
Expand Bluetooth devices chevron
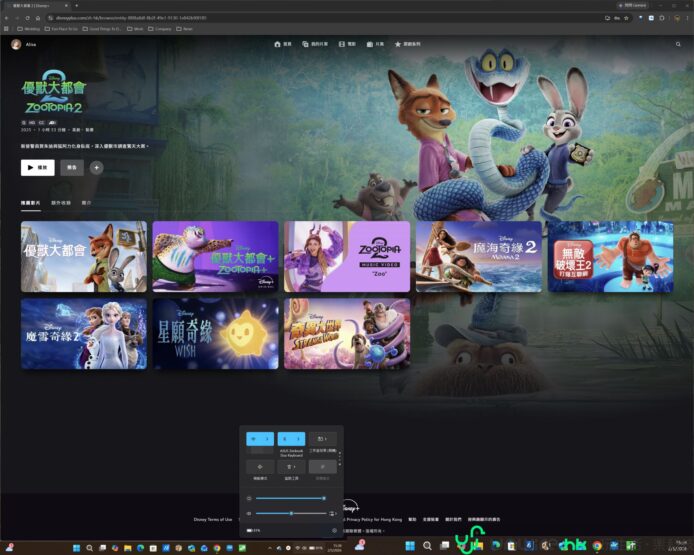pyautogui.click(x=299, y=439)
